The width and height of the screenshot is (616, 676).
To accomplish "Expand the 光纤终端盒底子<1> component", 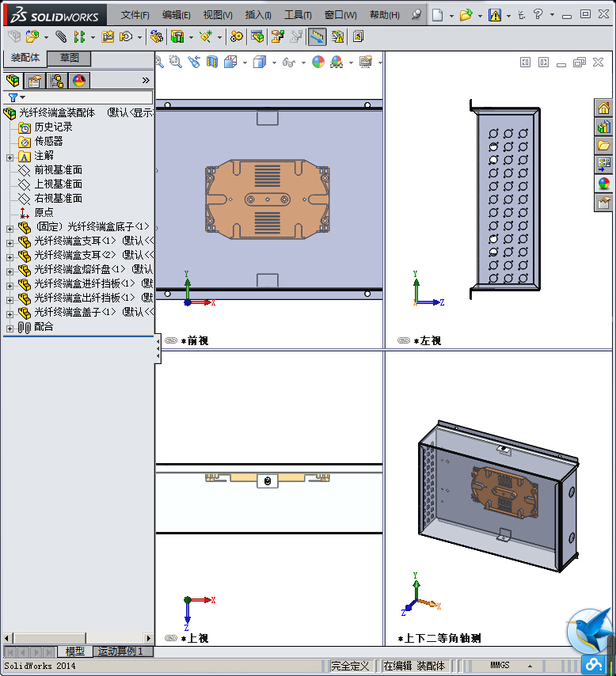I will (x=10, y=229).
